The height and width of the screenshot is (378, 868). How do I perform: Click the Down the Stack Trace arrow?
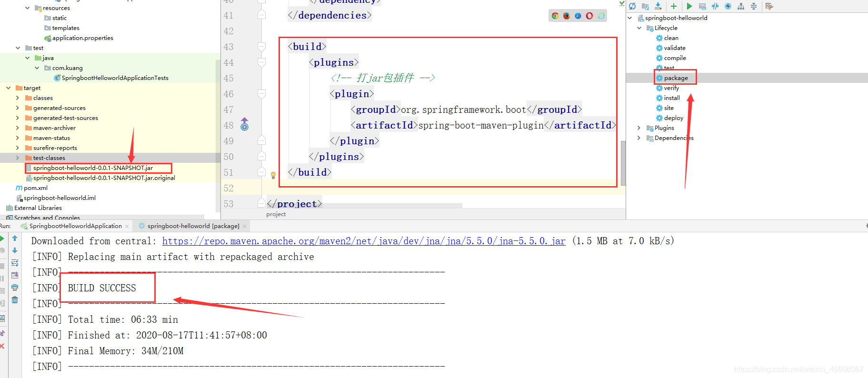15,250
